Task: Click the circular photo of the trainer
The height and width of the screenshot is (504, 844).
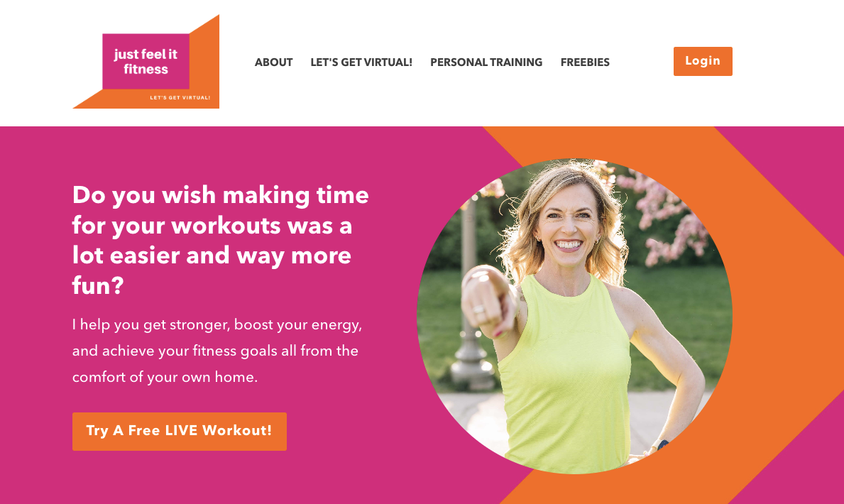Action: click(x=574, y=316)
